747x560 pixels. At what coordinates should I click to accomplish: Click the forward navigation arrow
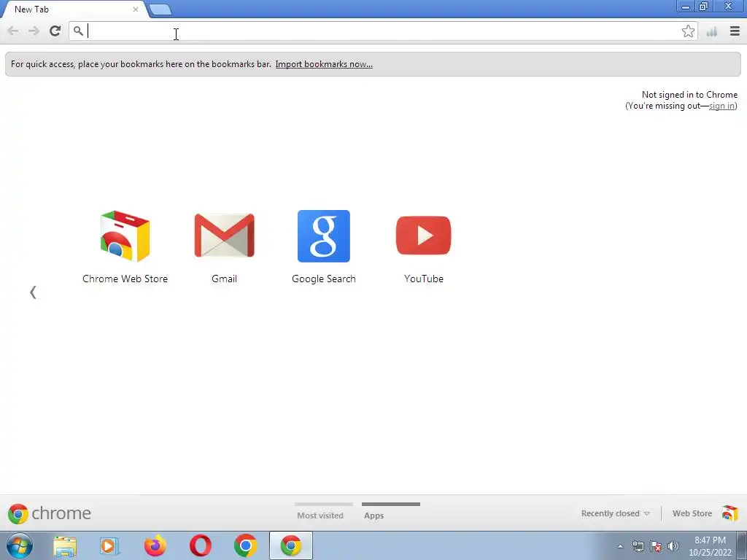(34, 31)
